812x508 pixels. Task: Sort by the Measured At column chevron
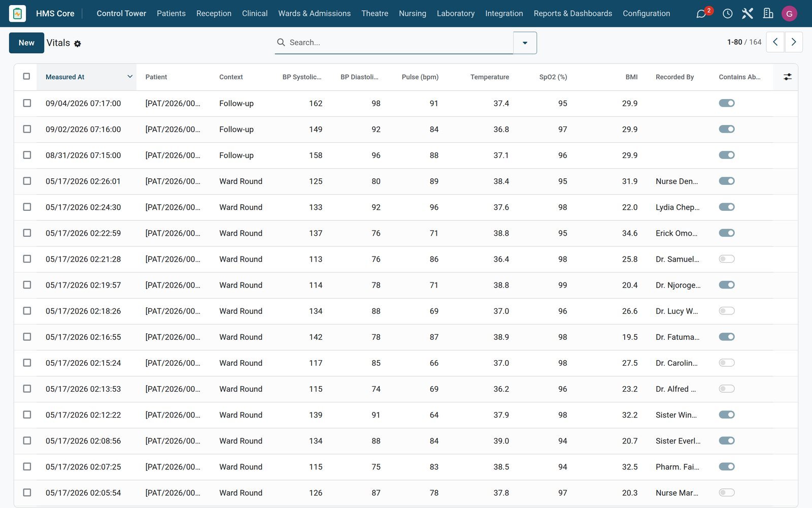tap(130, 77)
